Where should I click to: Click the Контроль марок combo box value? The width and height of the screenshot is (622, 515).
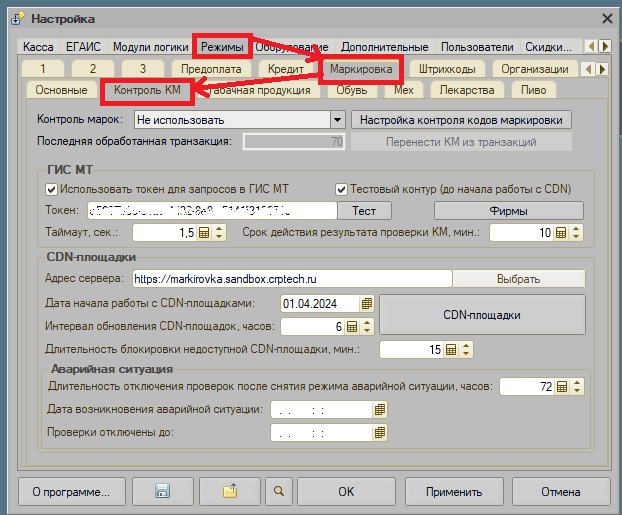click(232, 119)
